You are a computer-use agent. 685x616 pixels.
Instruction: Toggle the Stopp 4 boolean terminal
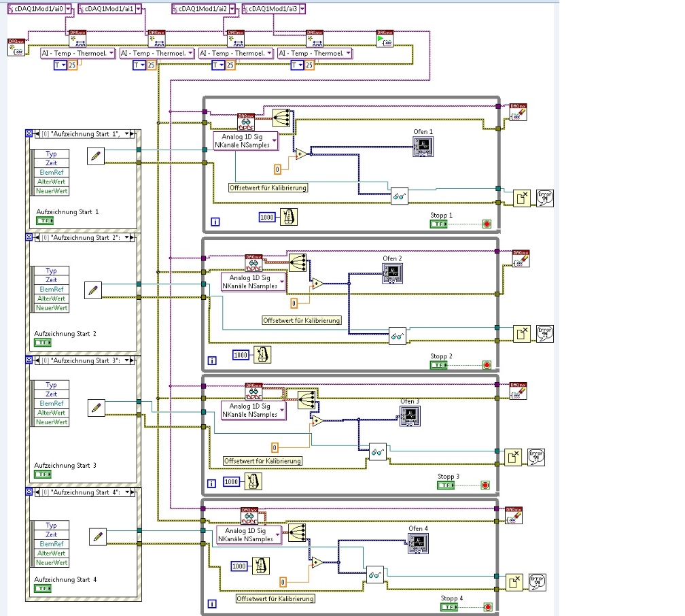click(x=449, y=606)
